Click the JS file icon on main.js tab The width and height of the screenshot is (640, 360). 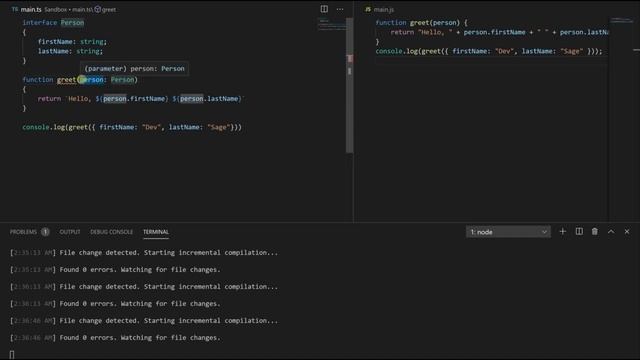click(368, 9)
